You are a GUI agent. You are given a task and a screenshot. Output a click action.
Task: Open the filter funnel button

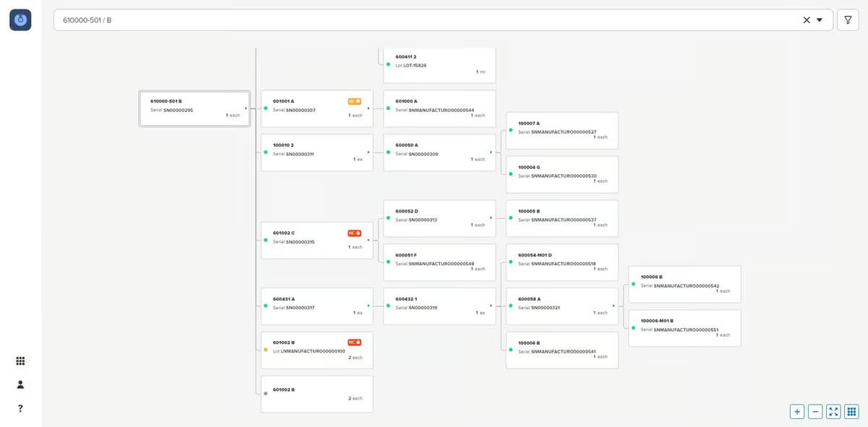click(x=847, y=20)
